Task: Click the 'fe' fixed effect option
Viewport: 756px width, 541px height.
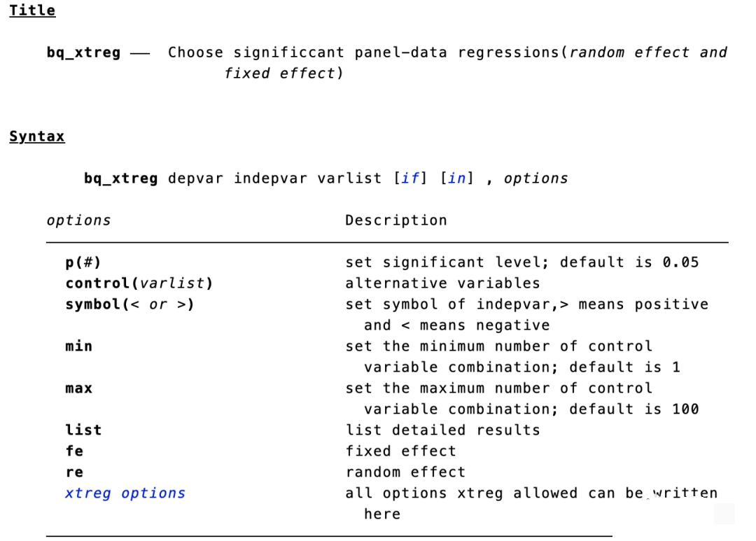Action: pyautogui.click(x=74, y=451)
